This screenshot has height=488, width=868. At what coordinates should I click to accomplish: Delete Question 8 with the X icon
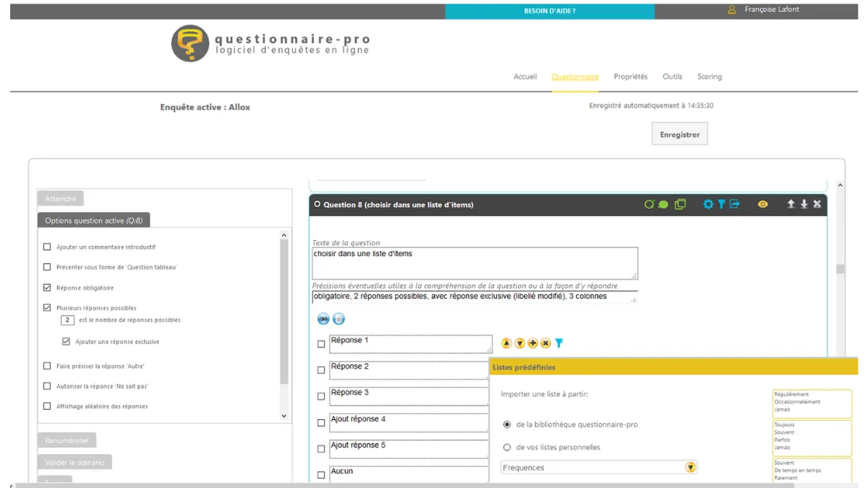817,205
